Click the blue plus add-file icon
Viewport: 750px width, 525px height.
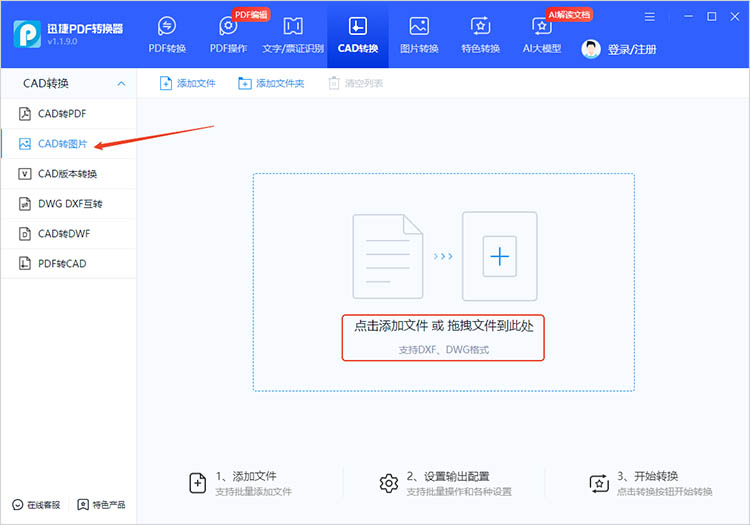pyautogui.click(x=499, y=256)
